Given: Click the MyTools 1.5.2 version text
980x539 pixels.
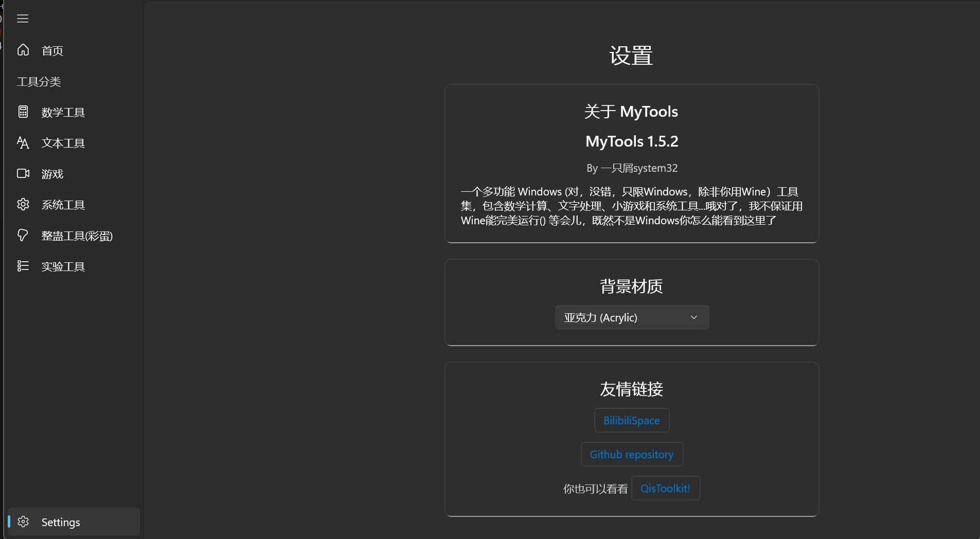Looking at the screenshot, I should 632,141.
